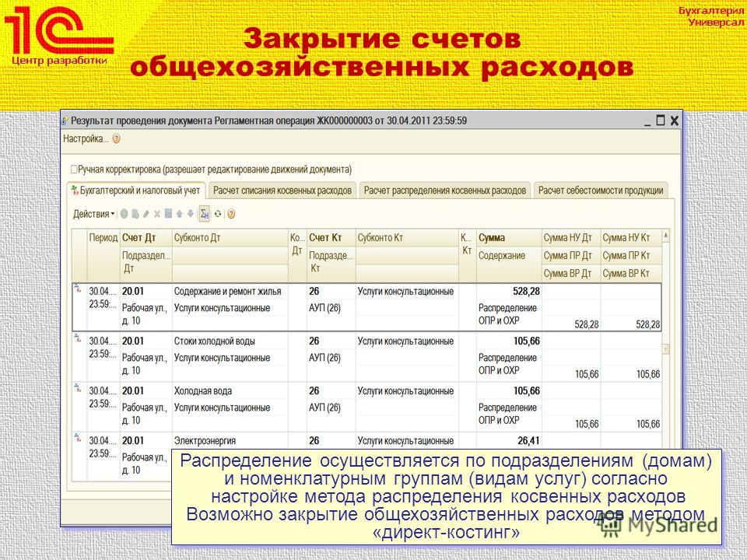The height and width of the screenshot is (560, 747).
Task: Click Рабочая ул., д. 10 in the first row
Action: pos(145,314)
